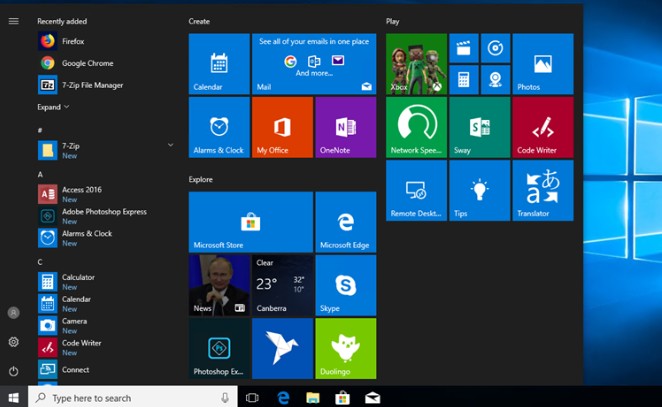The image size is (662, 407).
Task: Launch the Network Speed Test tile
Action: (416, 127)
